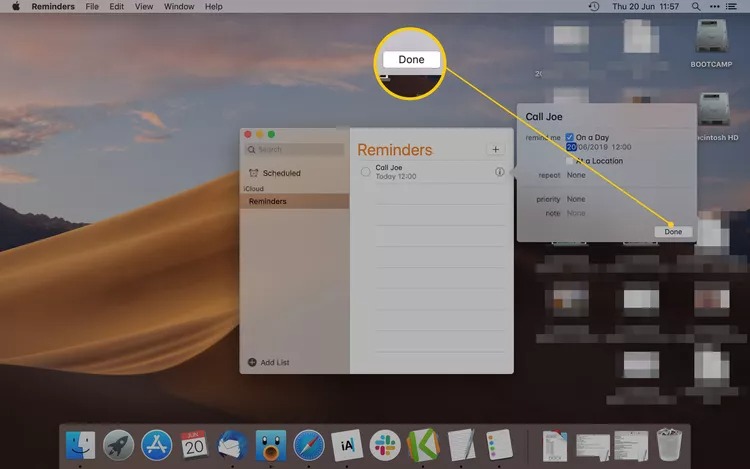Screen dimensions: 750x469
Task: Open the info icon for Call Joe
Action: (499, 172)
